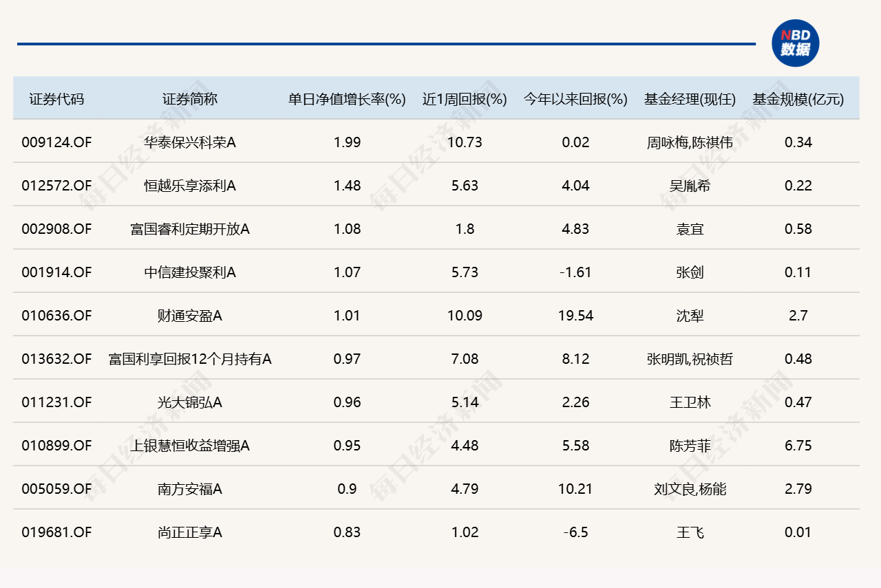Select manager cell 张明凯,祝祯哲
Viewport: 881px width, 588px height.
pos(690,359)
